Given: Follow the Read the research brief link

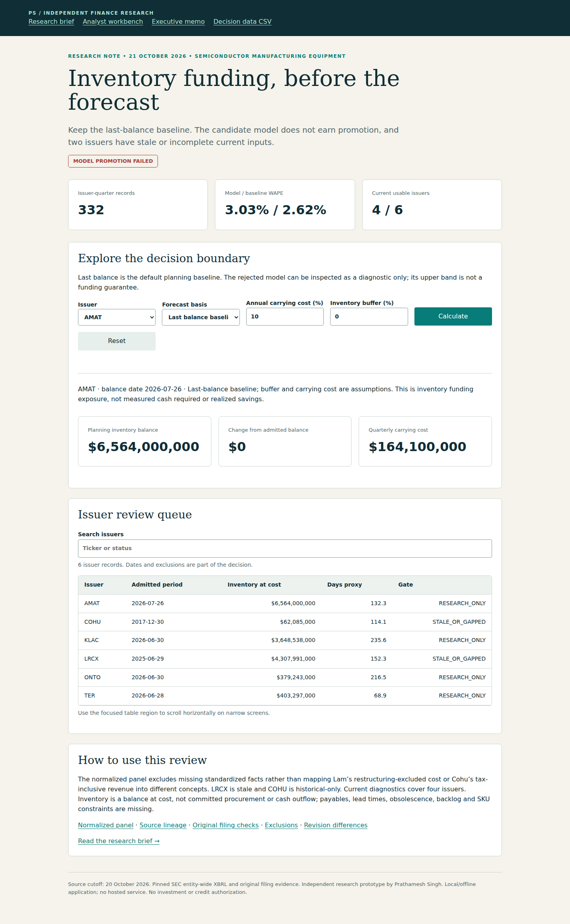Looking at the screenshot, I should [119, 841].
